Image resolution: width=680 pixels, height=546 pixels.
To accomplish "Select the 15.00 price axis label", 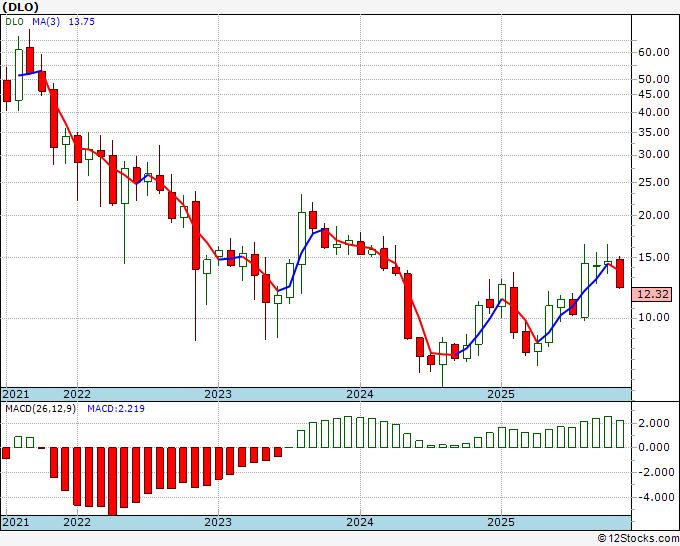I will 654,258.
